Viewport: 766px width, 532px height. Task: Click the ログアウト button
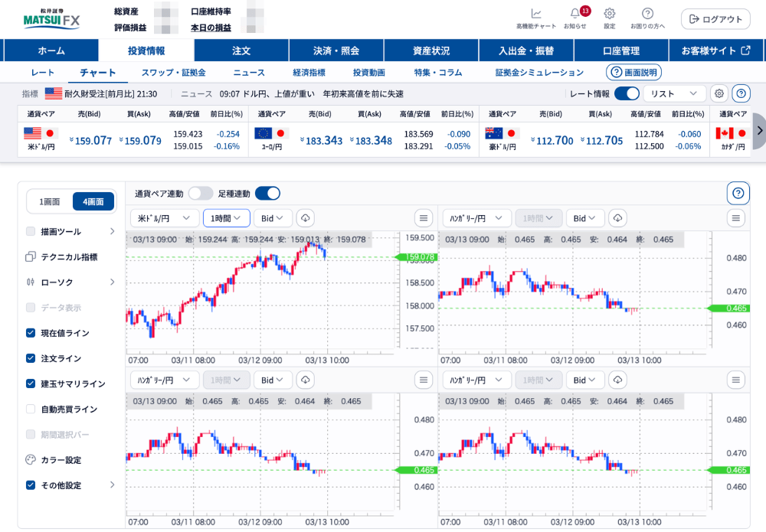(x=715, y=19)
